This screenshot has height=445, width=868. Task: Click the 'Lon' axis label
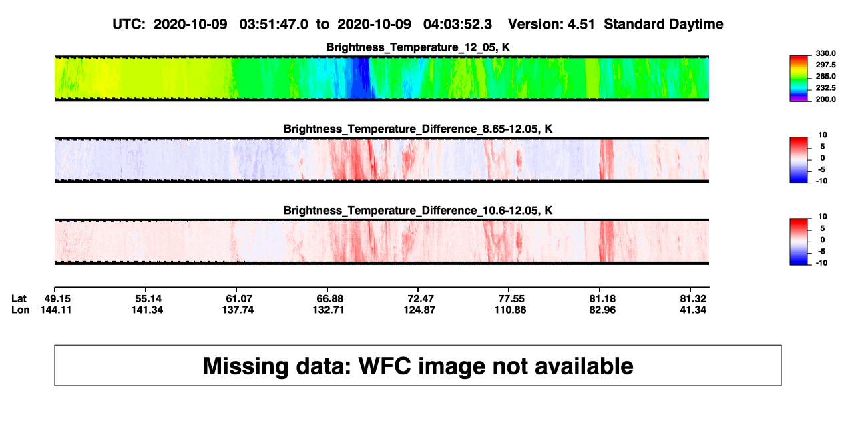(x=20, y=310)
